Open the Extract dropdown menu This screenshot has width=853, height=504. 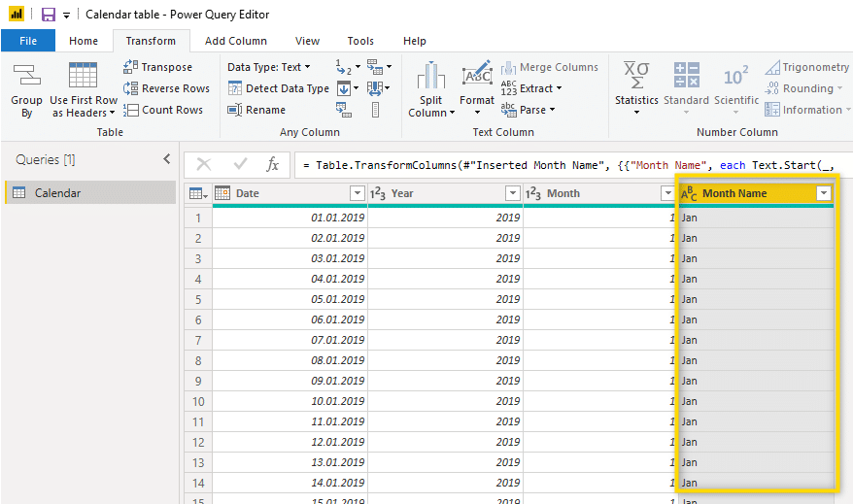531,88
